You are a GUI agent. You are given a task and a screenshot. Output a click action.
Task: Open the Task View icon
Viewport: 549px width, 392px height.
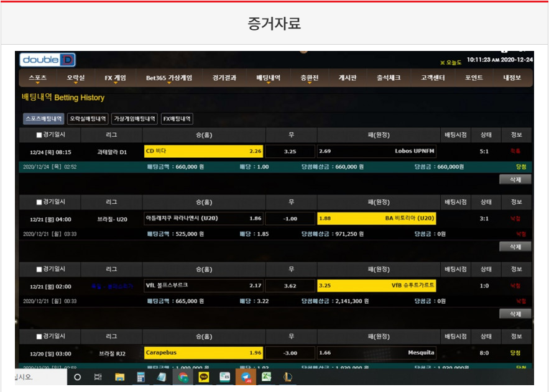pos(98,376)
